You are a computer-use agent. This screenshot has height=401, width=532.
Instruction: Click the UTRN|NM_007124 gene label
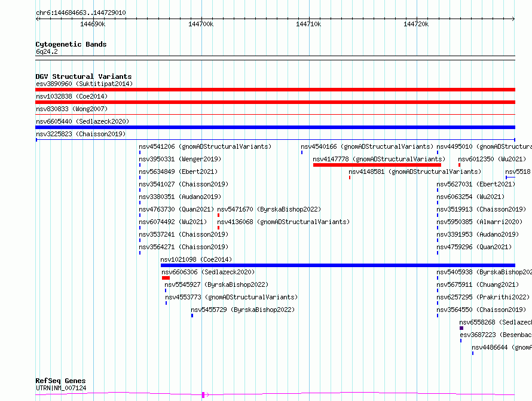tap(61, 388)
